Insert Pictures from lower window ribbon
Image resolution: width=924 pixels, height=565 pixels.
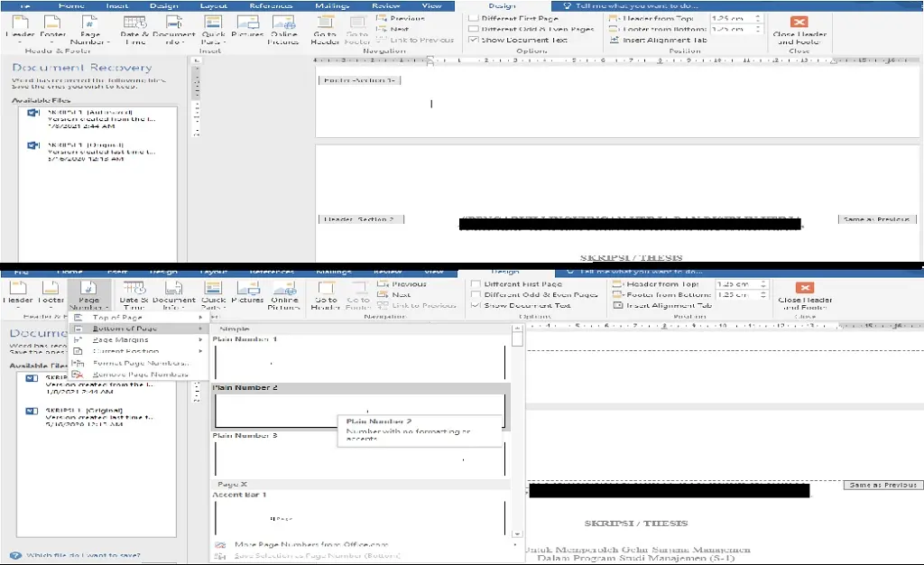tap(247, 292)
